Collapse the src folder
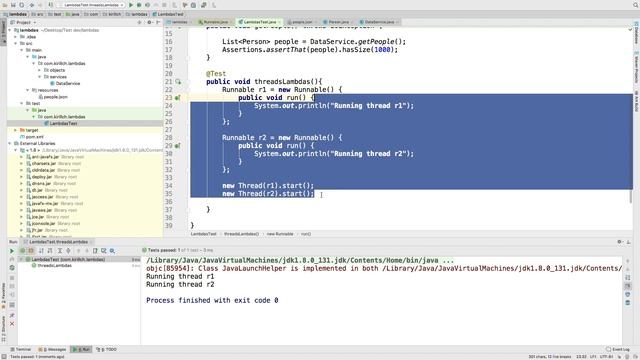The height and width of the screenshot is (360, 640). tap(16, 43)
